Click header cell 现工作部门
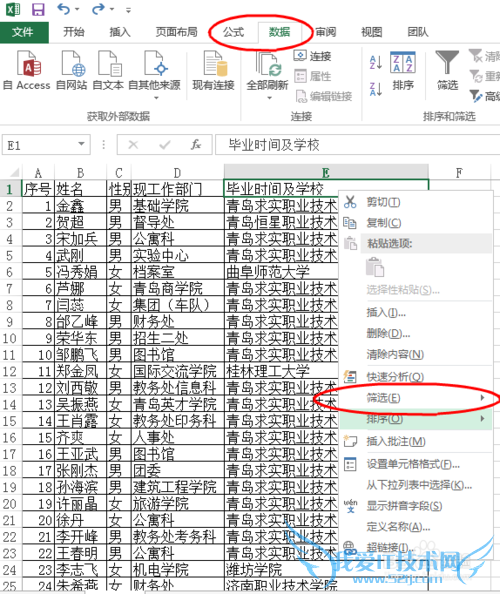The image size is (500, 594). (x=178, y=189)
